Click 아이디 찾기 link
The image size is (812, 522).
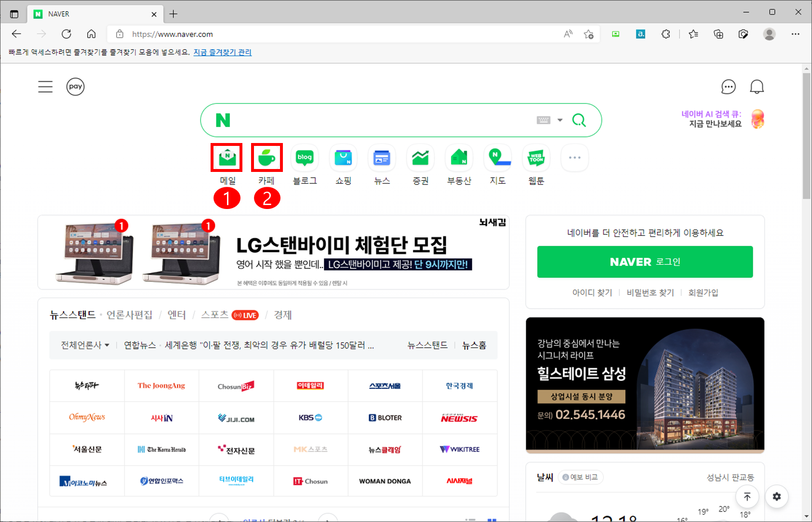592,292
